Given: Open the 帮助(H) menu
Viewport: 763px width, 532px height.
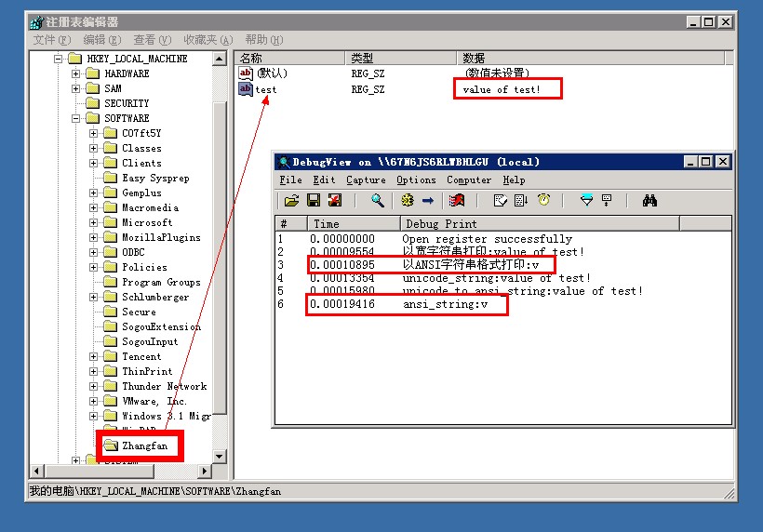Looking at the screenshot, I should tap(264, 40).
